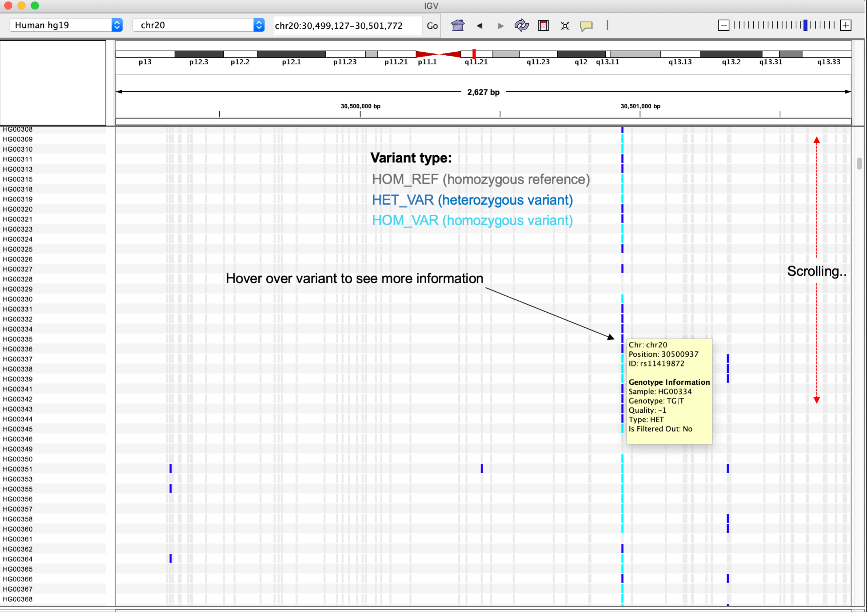The image size is (868, 612).
Task: Click the blue zoom level slider handle
Action: pyautogui.click(x=805, y=25)
